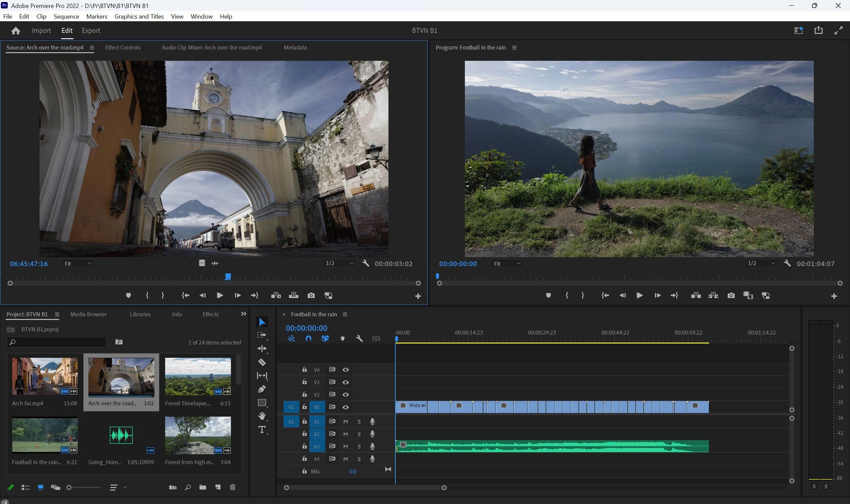The image size is (850, 504).
Task: Select Forest Timelapse clip thumbnail
Action: [x=198, y=376]
